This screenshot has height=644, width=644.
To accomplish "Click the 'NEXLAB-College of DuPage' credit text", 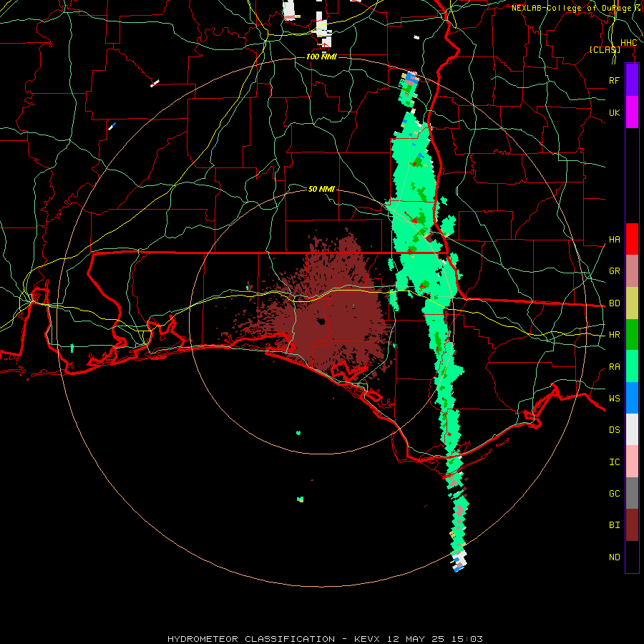I will [571, 8].
